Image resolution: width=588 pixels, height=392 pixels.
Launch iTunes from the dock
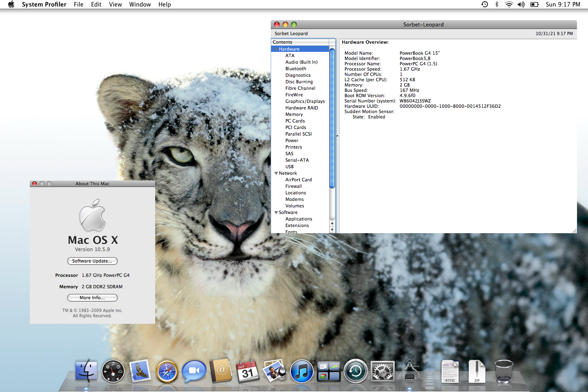coord(302,372)
